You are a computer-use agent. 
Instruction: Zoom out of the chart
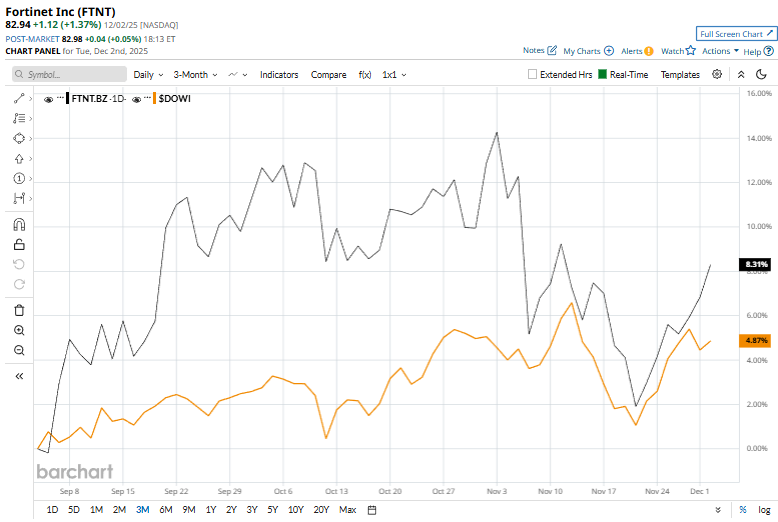coord(19,350)
